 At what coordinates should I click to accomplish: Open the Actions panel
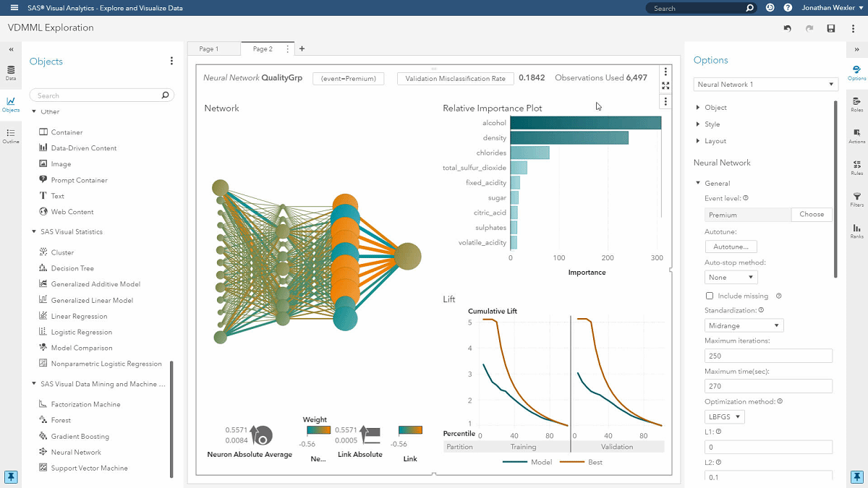856,134
